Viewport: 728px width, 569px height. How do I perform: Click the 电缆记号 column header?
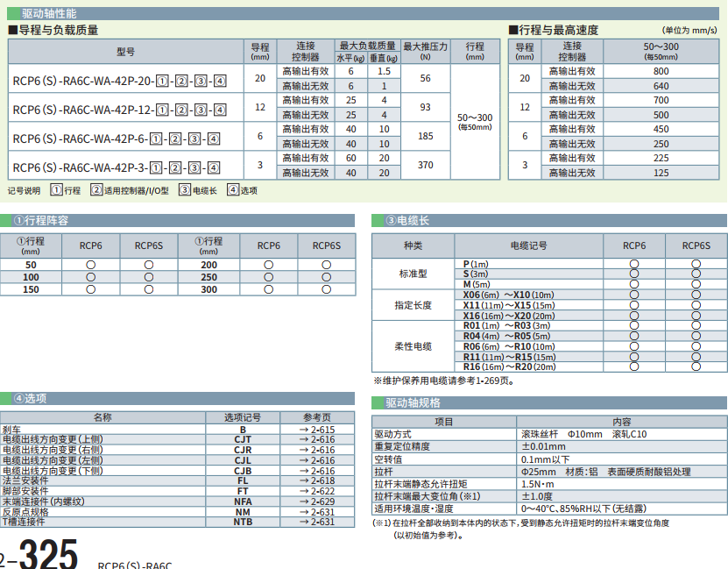528,245
